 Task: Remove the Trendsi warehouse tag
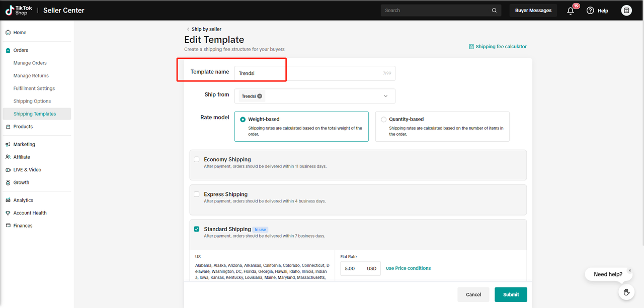[x=260, y=96]
